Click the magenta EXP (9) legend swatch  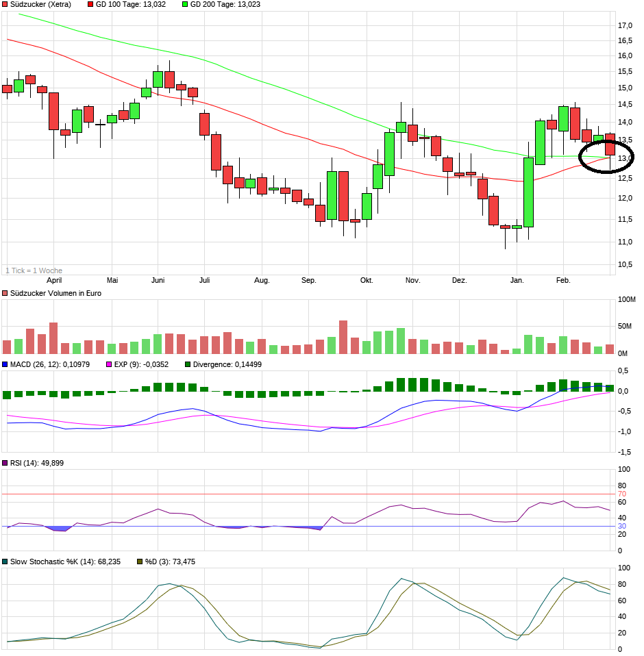pos(109,364)
